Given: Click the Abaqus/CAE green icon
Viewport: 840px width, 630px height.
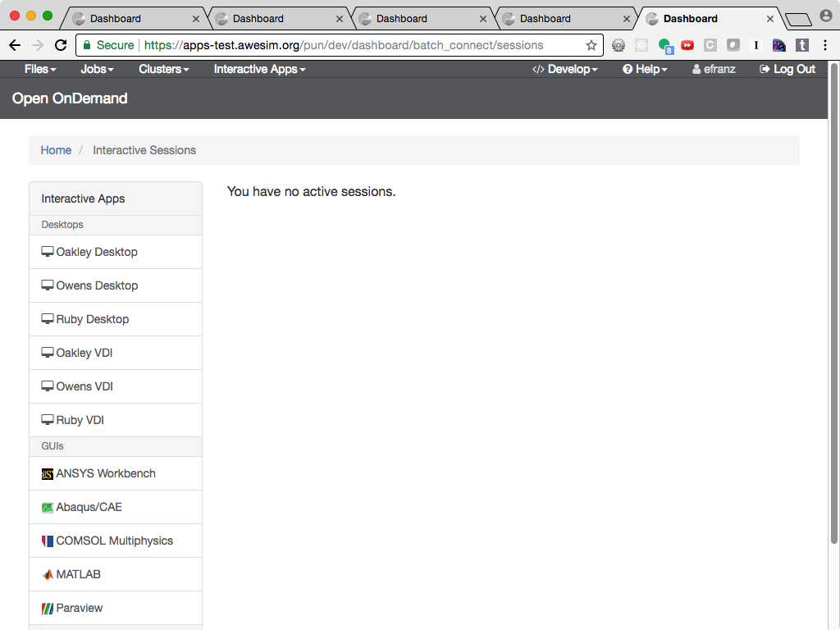Looking at the screenshot, I should 47,507.
